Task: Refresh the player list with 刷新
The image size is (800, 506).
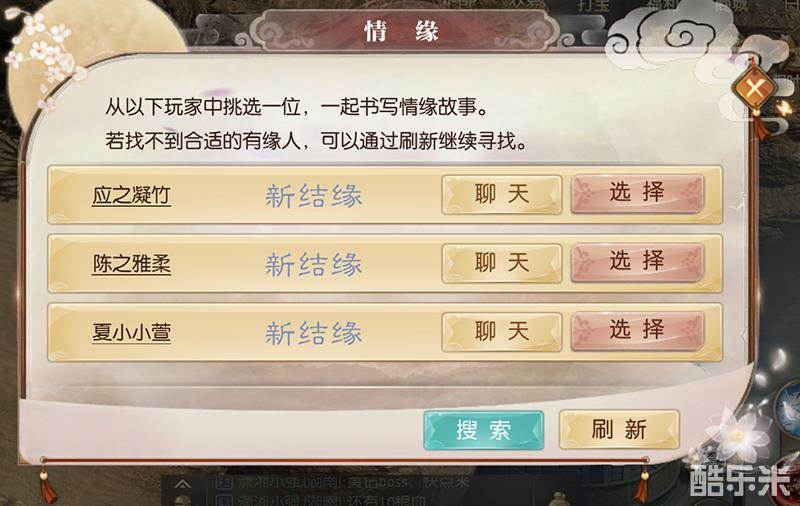Action: point(619,429)
